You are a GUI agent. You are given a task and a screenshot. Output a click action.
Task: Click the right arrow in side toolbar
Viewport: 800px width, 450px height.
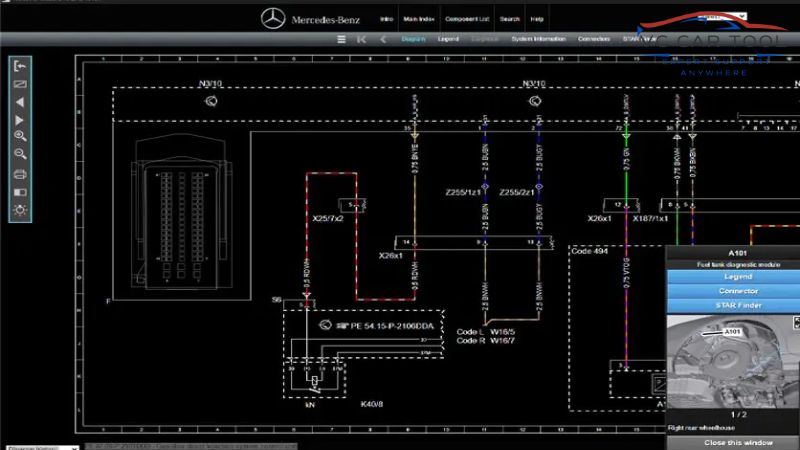click(x=20, y=119)
